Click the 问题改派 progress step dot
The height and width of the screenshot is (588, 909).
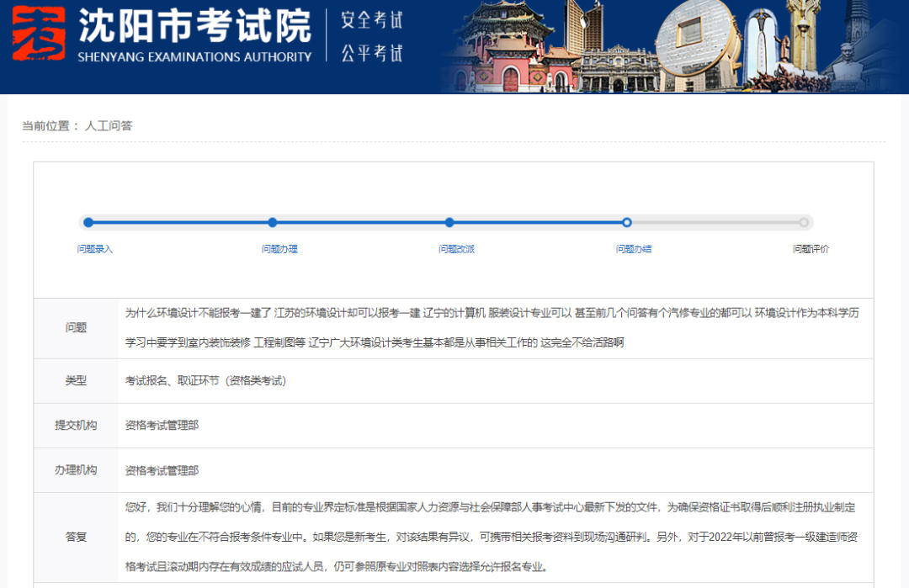click(x=449, y=223)
